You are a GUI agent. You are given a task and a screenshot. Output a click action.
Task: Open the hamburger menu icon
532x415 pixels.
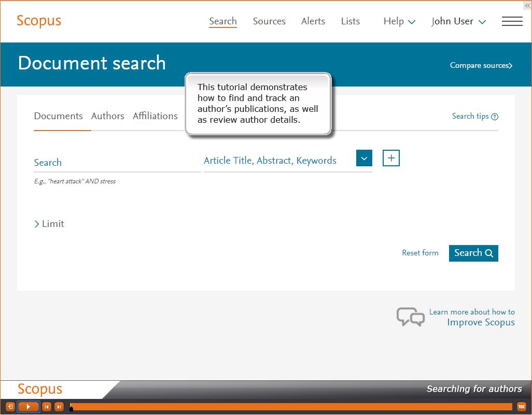[512, 21]
